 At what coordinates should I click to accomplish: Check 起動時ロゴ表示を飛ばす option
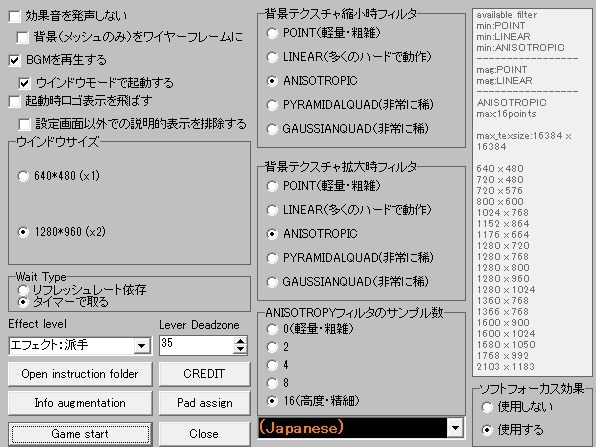pos(14,101)
